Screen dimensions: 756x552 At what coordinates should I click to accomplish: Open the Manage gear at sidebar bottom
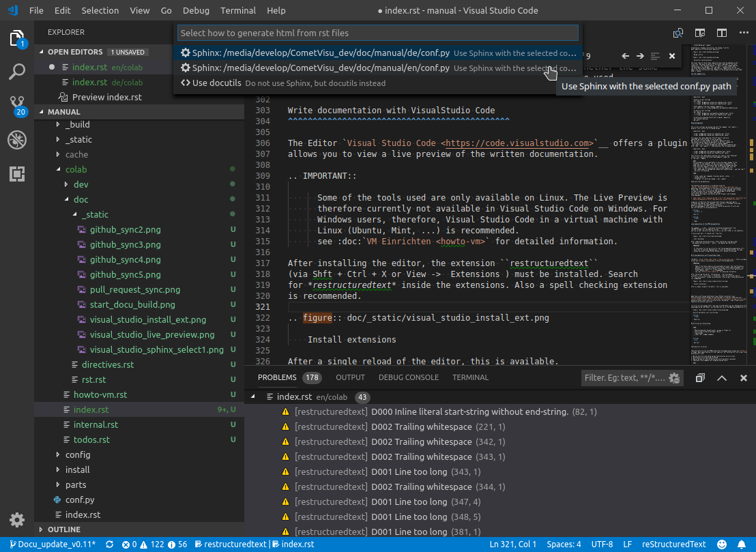[17, 520]
